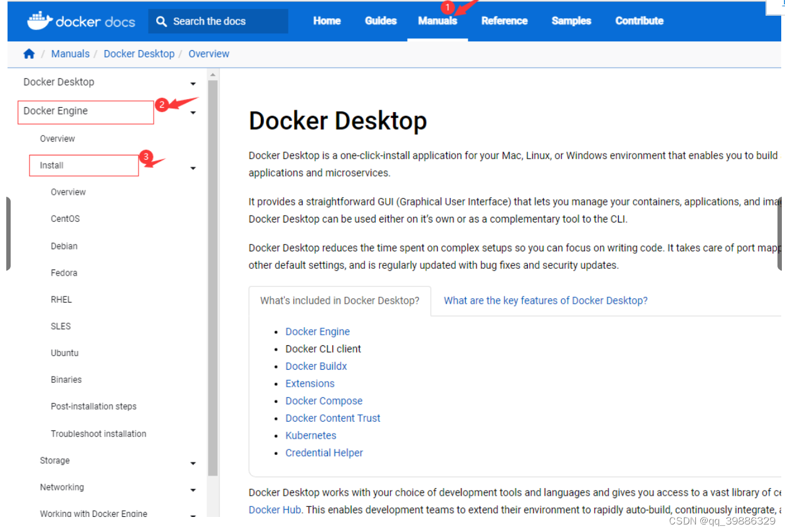The image size is (785, 532).
Task: Click the Docker Desktop page heading
Action: 338,121
